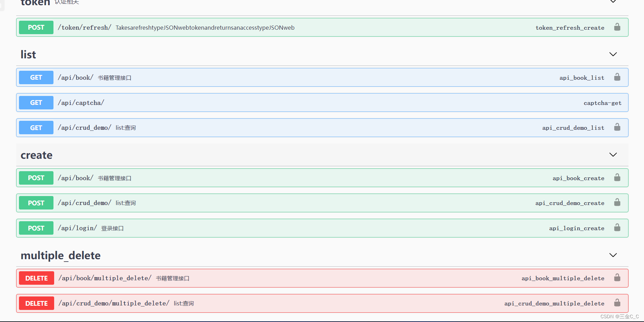Image resolution: width=644 pixels, height=322 pixels.
Task: Click the lock icon on api_book_list row
Action: click(617, 77)
